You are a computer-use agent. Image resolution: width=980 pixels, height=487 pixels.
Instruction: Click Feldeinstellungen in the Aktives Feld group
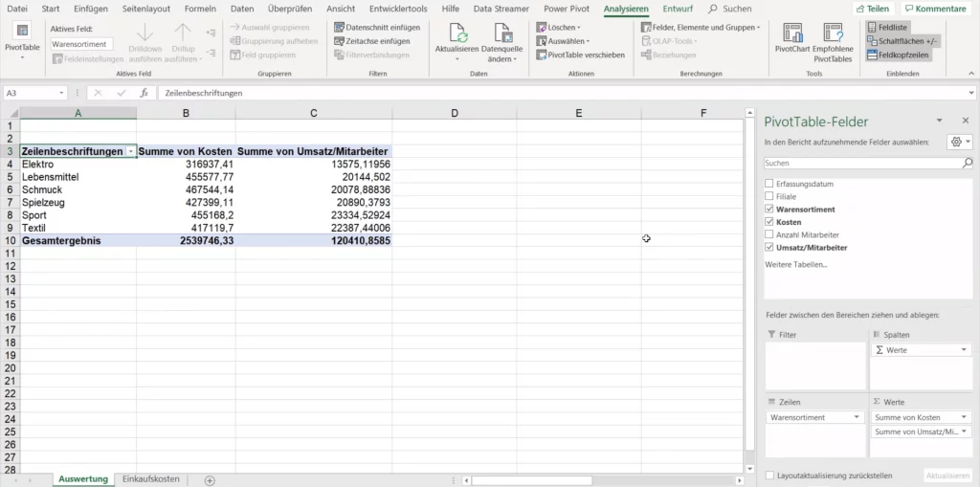coord(88,58)
